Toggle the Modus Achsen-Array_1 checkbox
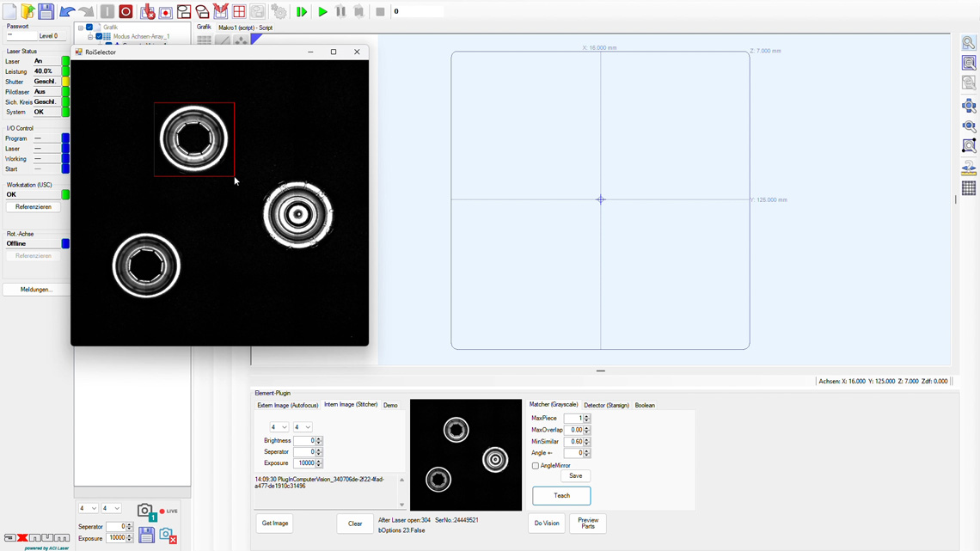Screen dimensions: 980x551 click(99, 37)
